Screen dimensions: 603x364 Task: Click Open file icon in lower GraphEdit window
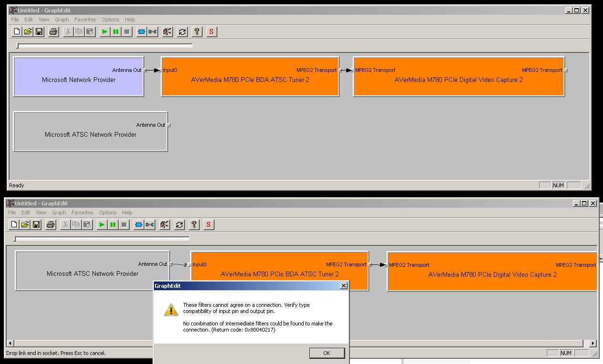tap(25, 224)
